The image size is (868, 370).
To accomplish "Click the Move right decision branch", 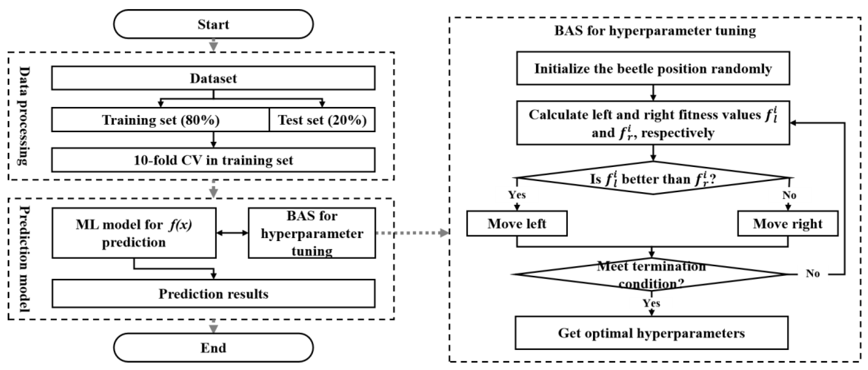I will [775, 221].
